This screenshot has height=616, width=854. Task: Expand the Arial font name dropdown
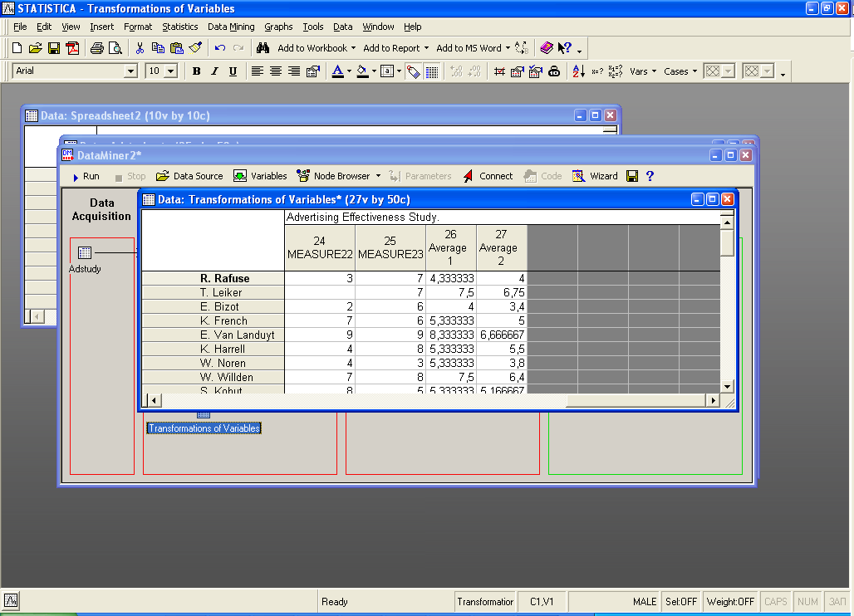[130, 71]
